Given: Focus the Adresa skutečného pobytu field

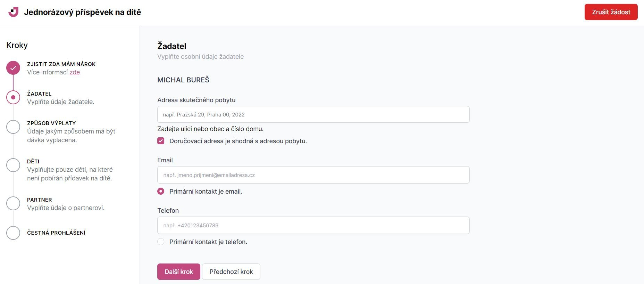Looking at the screenshot, I should point(313,115).
